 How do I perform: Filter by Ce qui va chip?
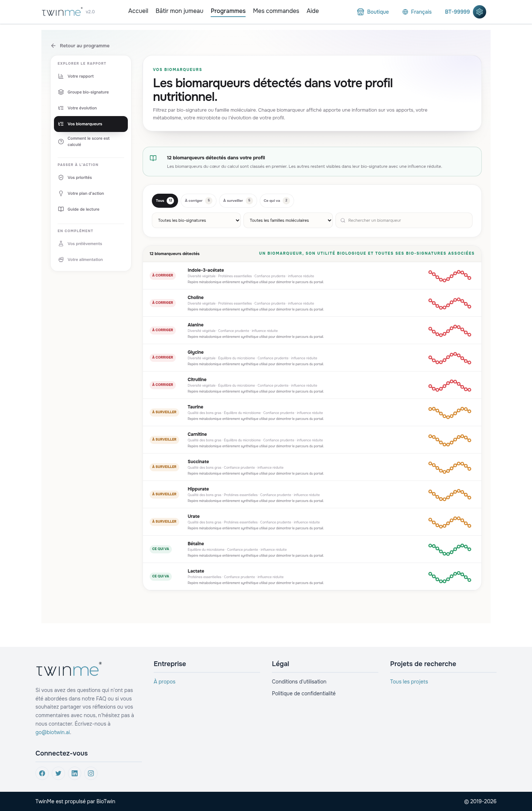pos(277,201)
